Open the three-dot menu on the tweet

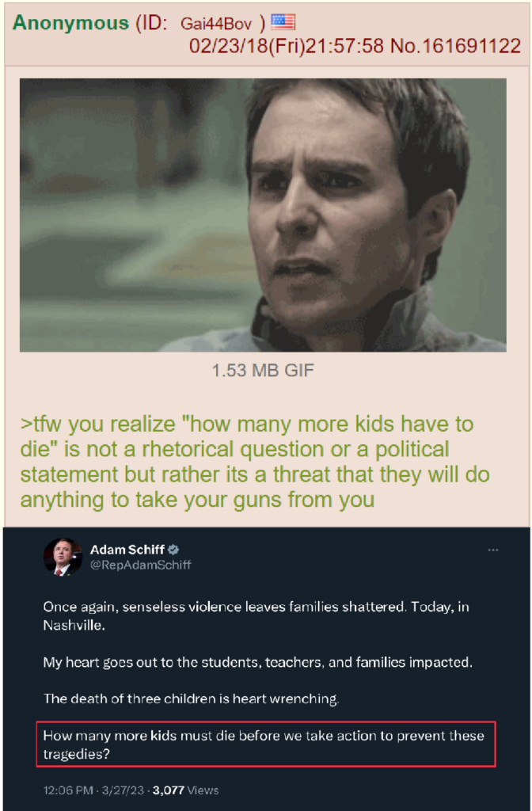pos(493,550)
